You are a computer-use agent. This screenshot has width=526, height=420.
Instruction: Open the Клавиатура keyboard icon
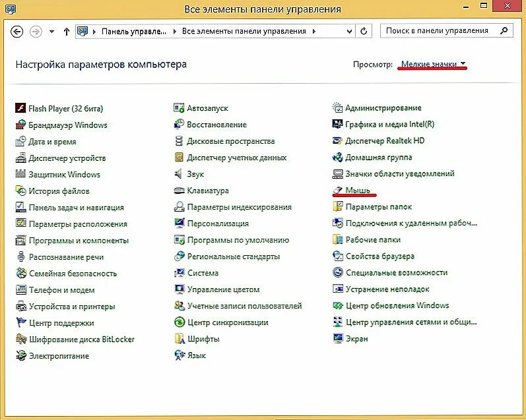click(179, 191)
